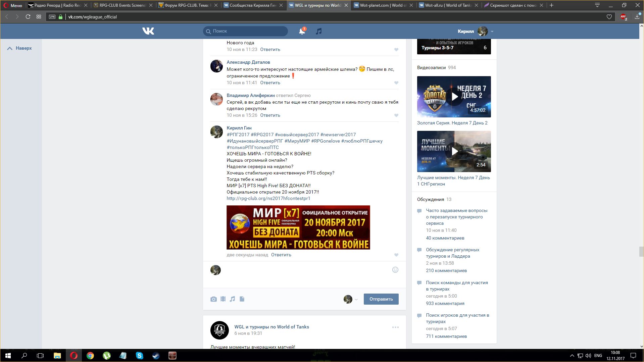Viewport: 644px width, 362px height.
Task: Open Турниры 3-5-7 album thumbnail
Action: pyautogui.click(x=454, y=46)
